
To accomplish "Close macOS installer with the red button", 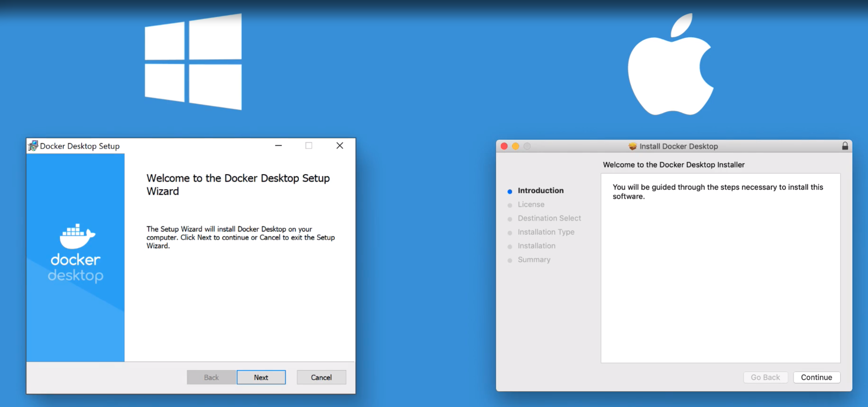I will coord(504,146).
